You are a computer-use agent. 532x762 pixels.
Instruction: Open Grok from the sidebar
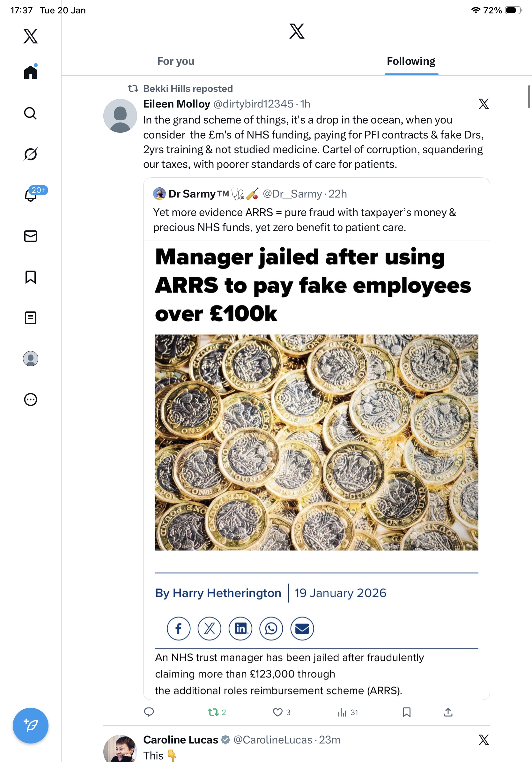click(31, 154)
